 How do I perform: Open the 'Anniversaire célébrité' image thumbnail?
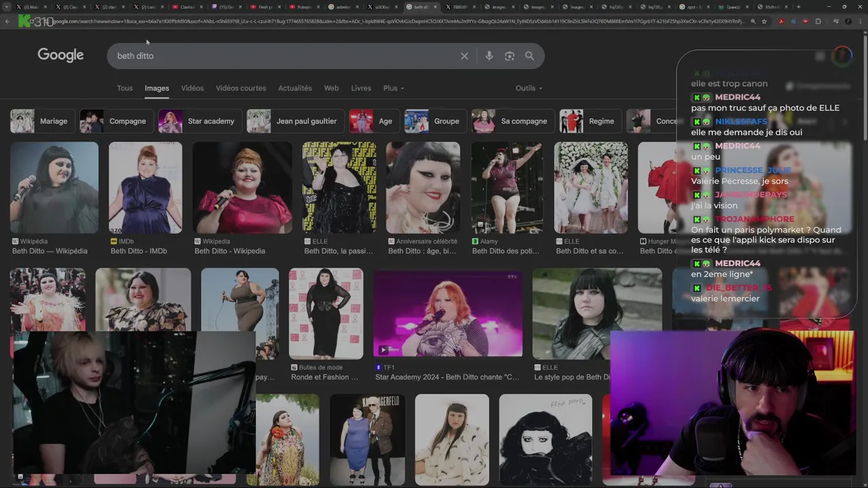click(x=423, y=188)
